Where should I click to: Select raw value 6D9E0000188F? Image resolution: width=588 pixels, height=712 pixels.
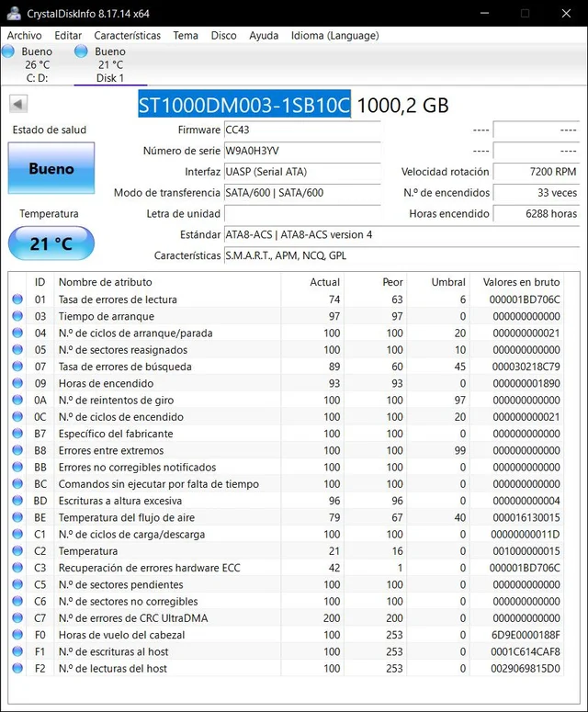click(526, 635)
